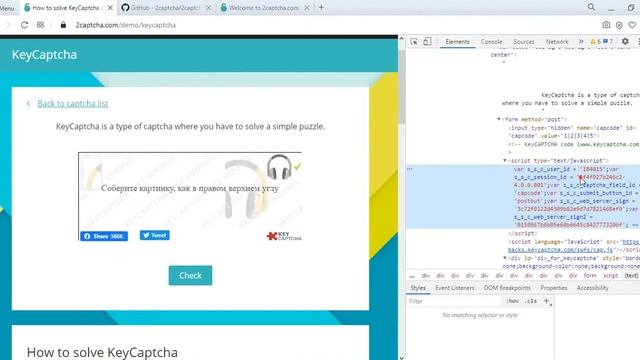
Task: Switch to the Github 2captcha tab
Action: [165, 8]
